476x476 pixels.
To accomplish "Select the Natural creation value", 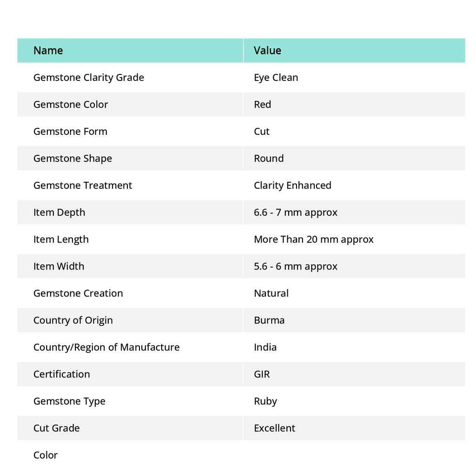I will [x=271, y=293].
